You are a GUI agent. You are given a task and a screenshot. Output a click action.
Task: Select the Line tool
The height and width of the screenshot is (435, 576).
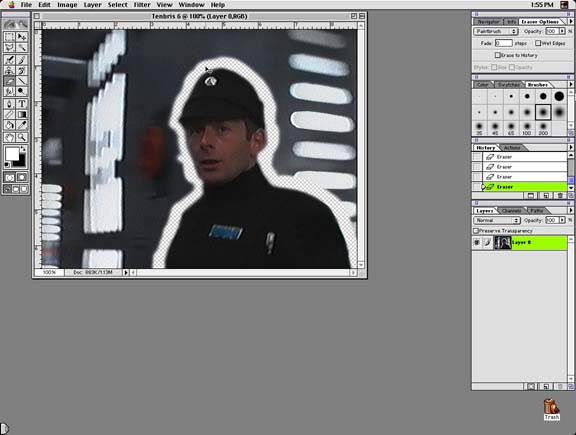[x=22, y=81]
